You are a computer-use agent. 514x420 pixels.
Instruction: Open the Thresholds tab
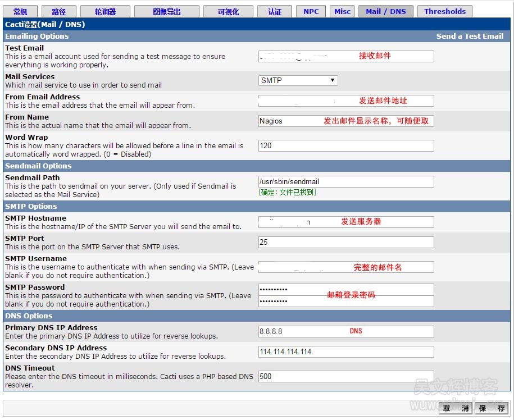tap(444, 12)
